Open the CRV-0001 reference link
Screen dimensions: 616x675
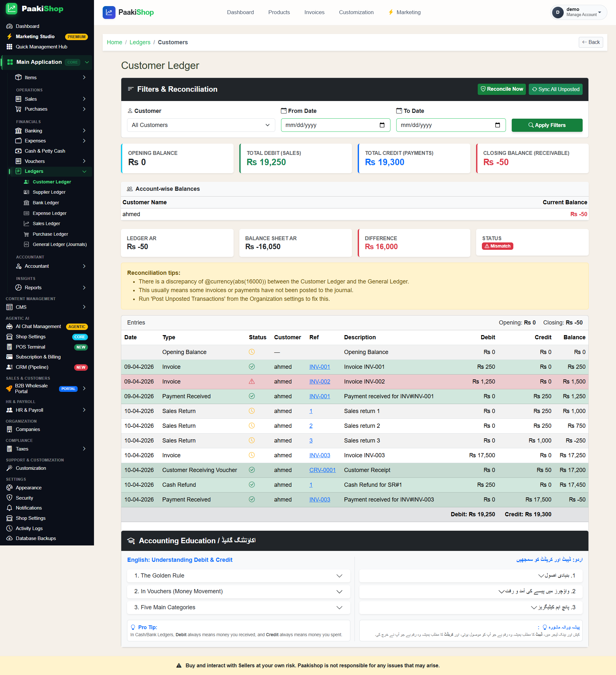click(x=322, y=470)
